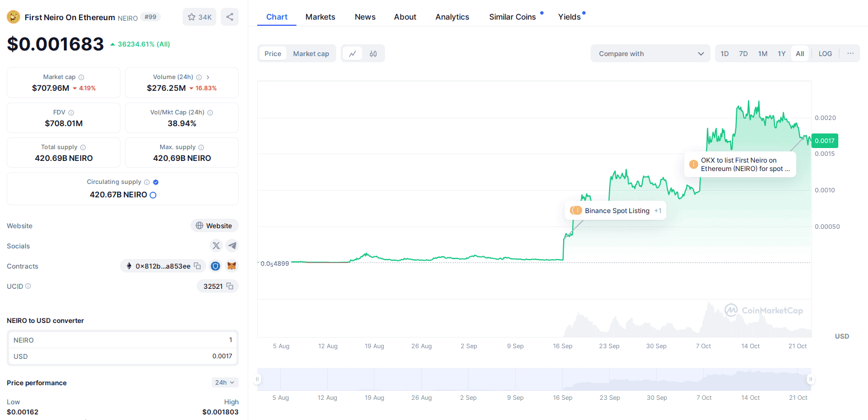Visit the official Website link
Image resolution: width=868 pixels, height=420 pixels.
[x=215, y=225]
